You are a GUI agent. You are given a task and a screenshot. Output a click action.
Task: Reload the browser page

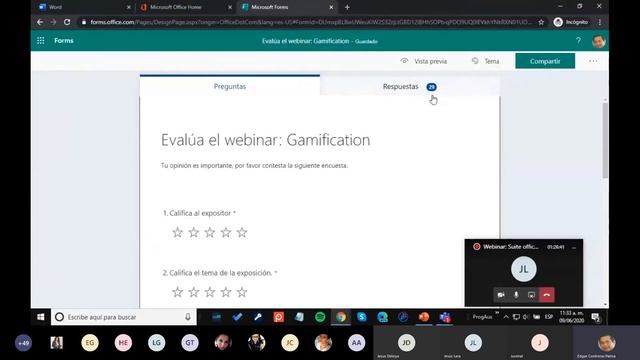(67, 22)
